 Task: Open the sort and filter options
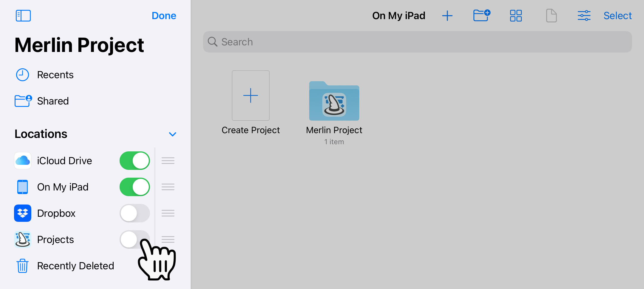pos(584,16)
